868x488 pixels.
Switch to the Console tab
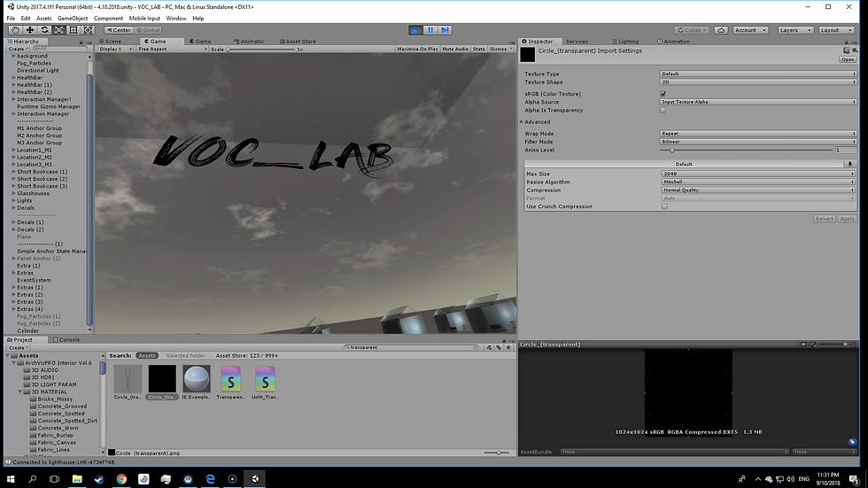(x=66, y=340)
